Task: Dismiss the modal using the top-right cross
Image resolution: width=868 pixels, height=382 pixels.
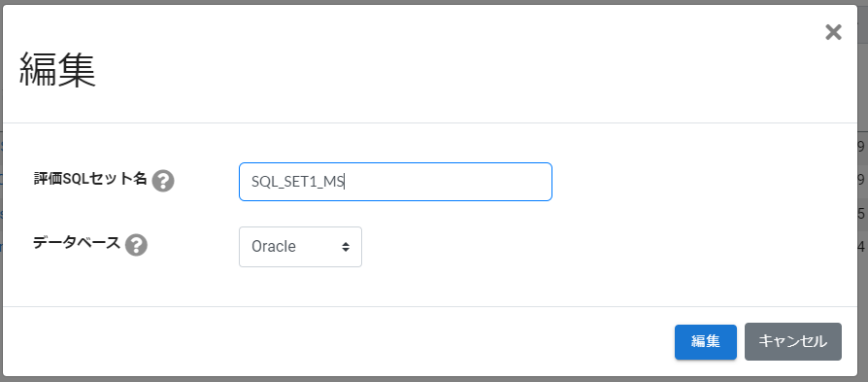Action: pos(833,33)
